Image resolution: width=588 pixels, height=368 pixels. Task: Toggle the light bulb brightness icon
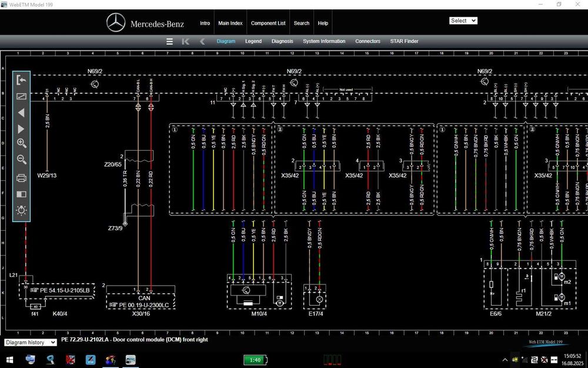21,210
